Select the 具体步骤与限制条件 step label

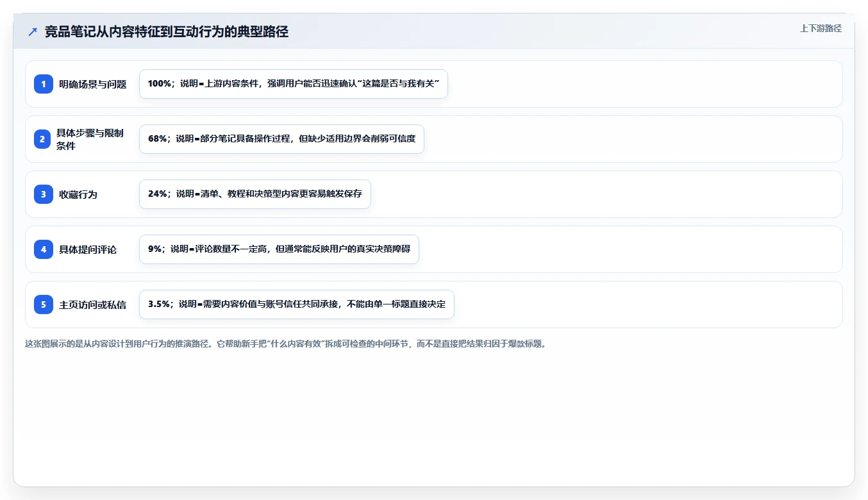pyautogui.click(x=90, y=139)
